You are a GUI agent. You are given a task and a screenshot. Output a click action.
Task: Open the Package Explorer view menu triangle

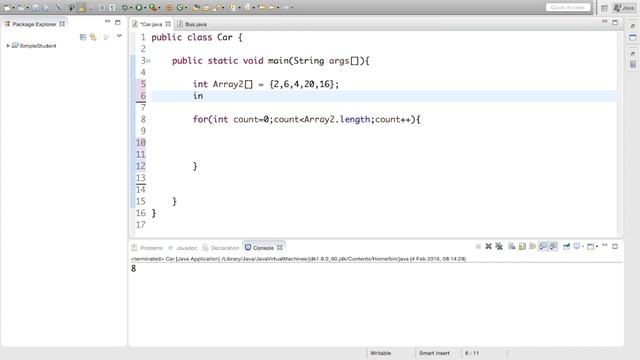pos(119,36)
